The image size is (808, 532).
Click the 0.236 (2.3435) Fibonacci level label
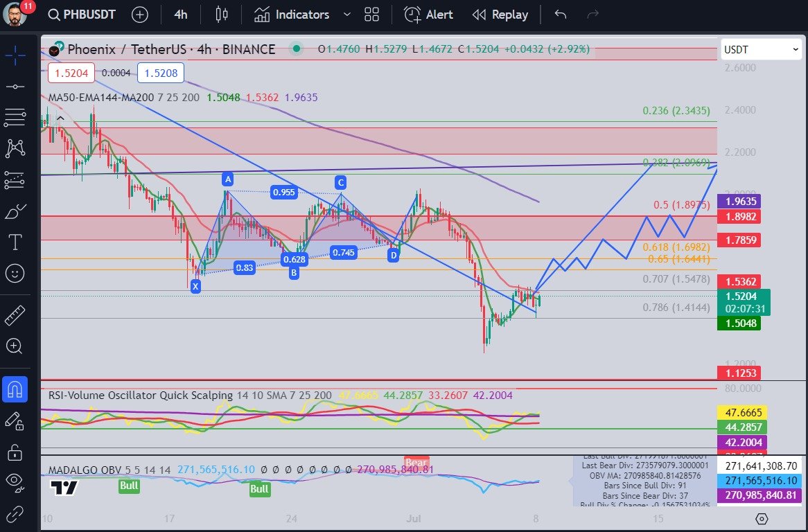coord(676,111)
